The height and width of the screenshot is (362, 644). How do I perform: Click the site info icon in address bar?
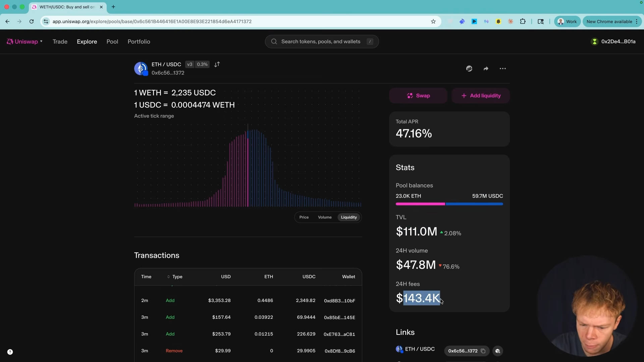46,21
